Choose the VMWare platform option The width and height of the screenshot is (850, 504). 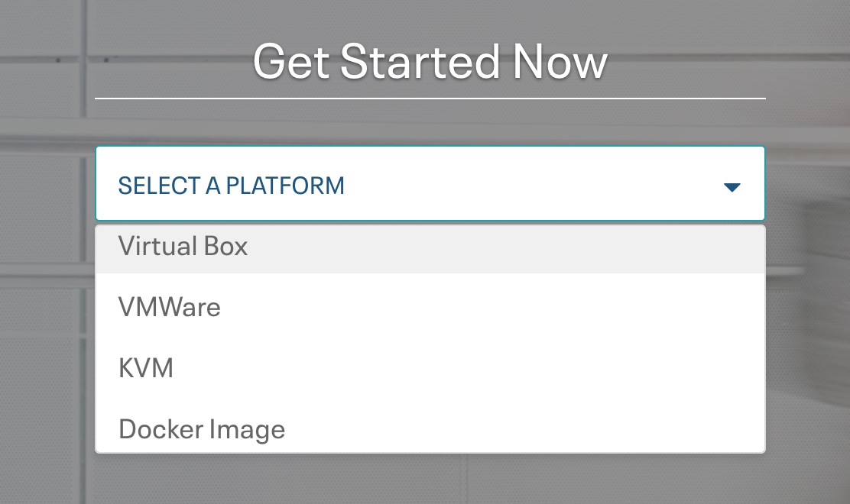click(430, 307)
